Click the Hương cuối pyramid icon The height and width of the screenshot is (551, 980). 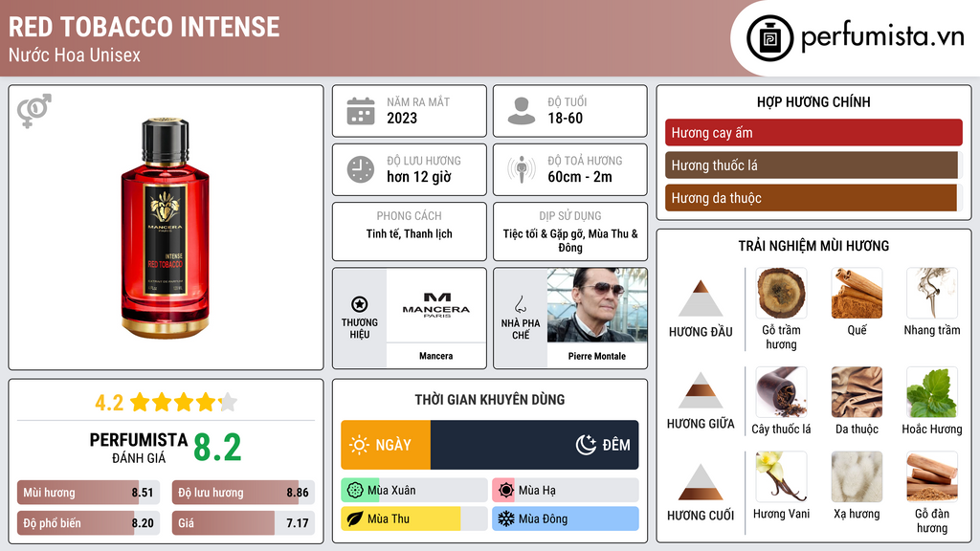tap(701, 482)
